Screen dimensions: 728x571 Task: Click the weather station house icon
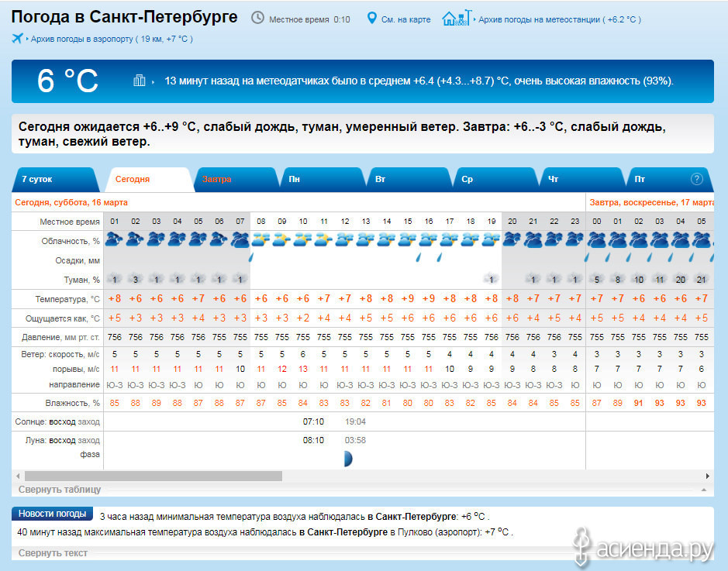457,18
